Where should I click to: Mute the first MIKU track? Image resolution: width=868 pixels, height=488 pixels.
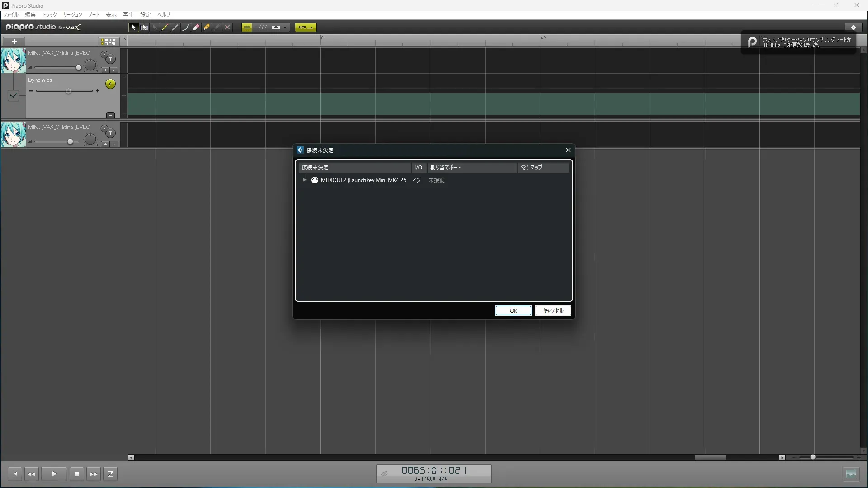pos(111,59)
